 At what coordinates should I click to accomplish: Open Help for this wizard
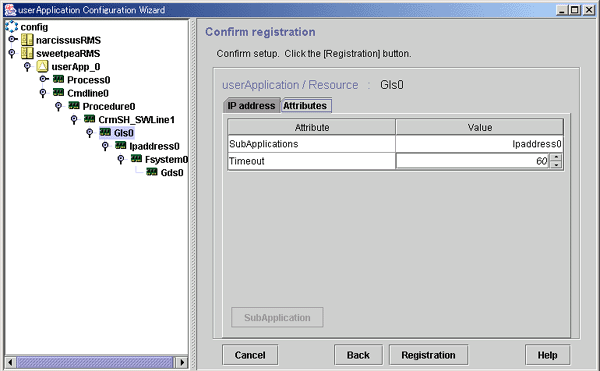tap(548, 355)
